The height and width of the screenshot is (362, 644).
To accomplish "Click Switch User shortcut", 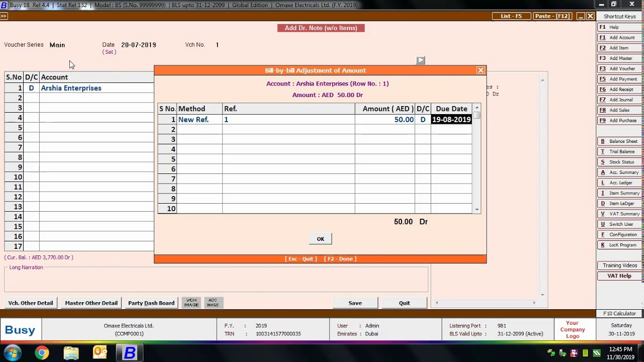I will (619, 224).
